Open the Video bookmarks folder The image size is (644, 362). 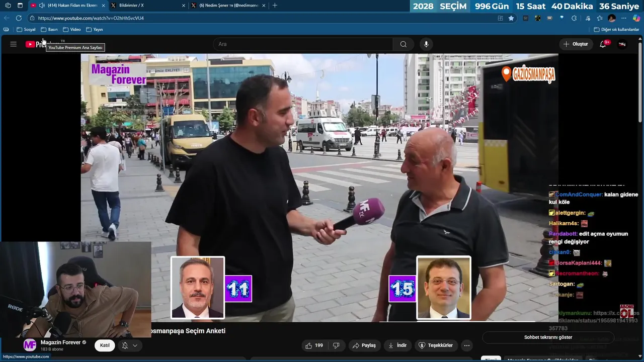(x=72, y=30)
